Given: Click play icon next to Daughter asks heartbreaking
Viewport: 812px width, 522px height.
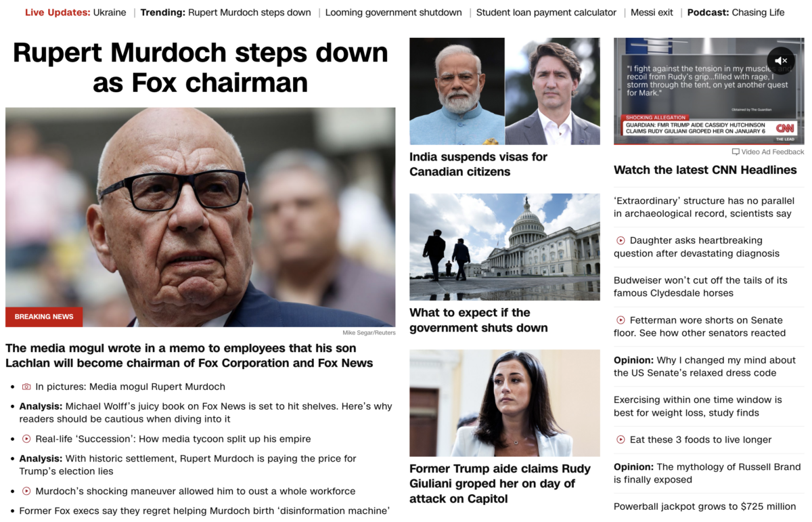Looking at the screenshot, I should pyautogui.click(x=621, y=240).
